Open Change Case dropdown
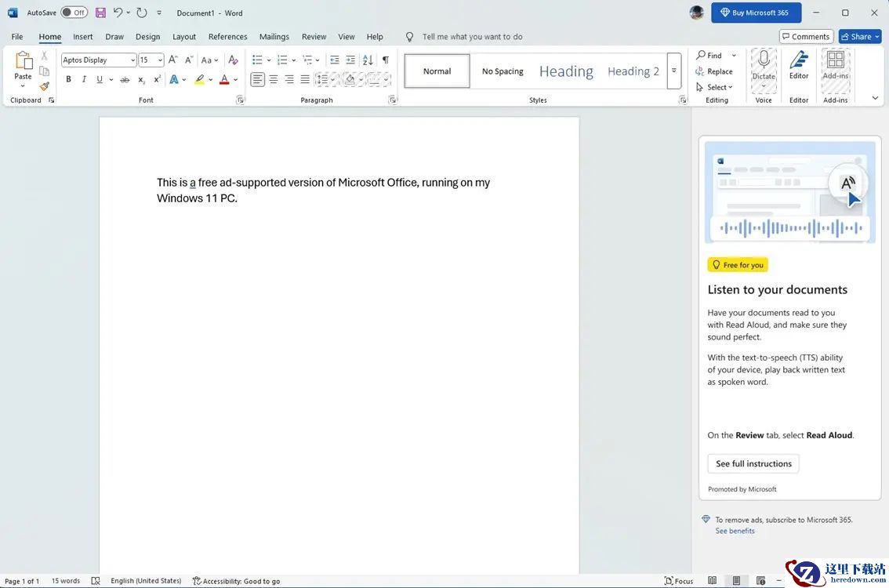The image size is (889, 588). [x=209, y=60]
